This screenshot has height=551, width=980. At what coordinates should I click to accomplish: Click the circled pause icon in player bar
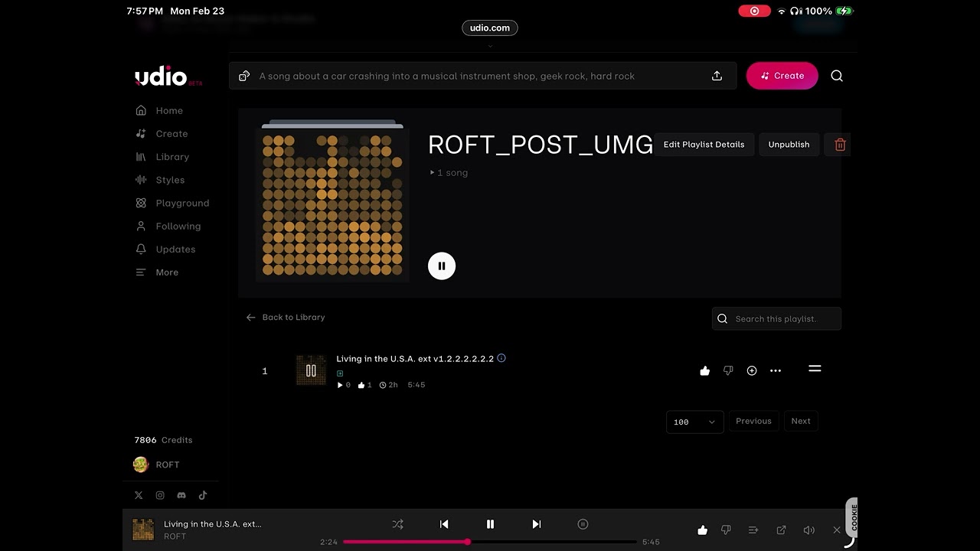click(583, 524)
